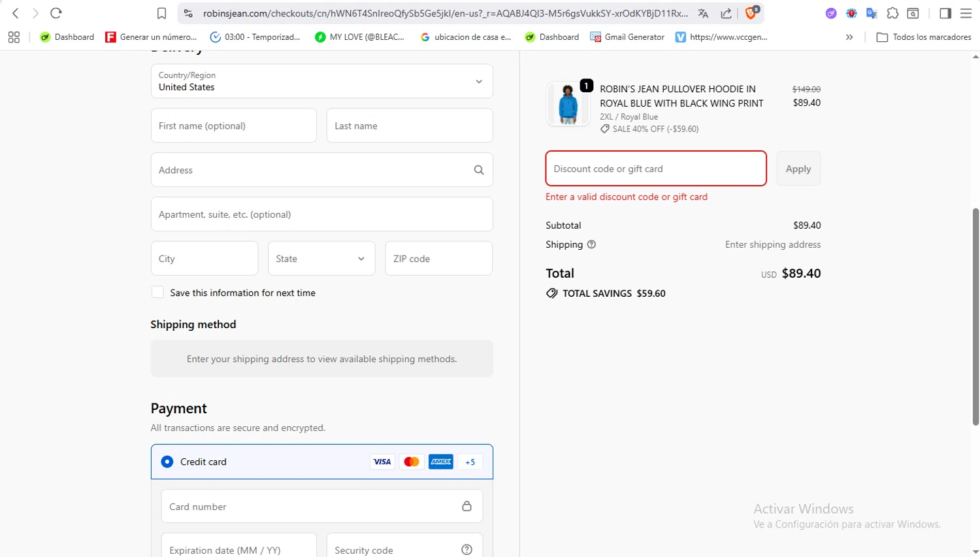Open the ubicacion de casa bookmark

pos(466,37)
